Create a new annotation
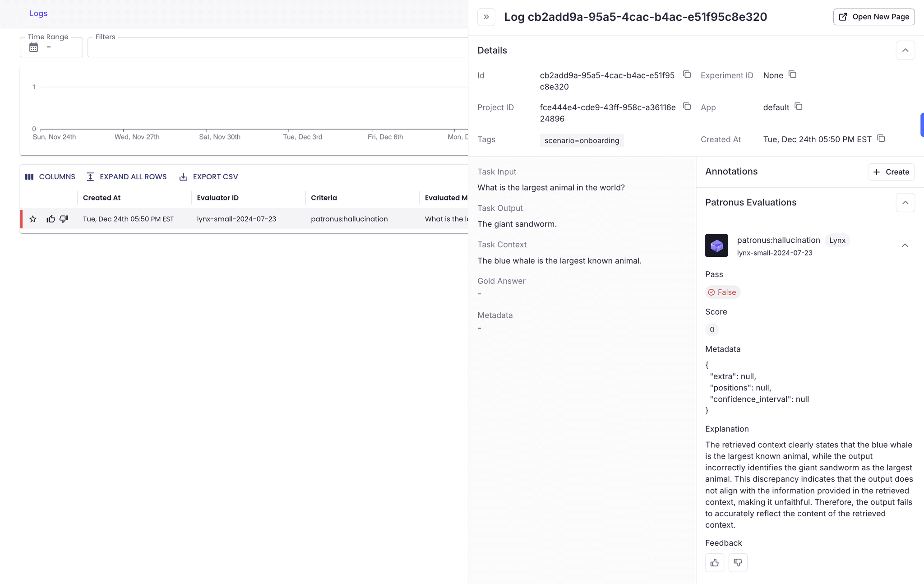 (x=891, y=172)
